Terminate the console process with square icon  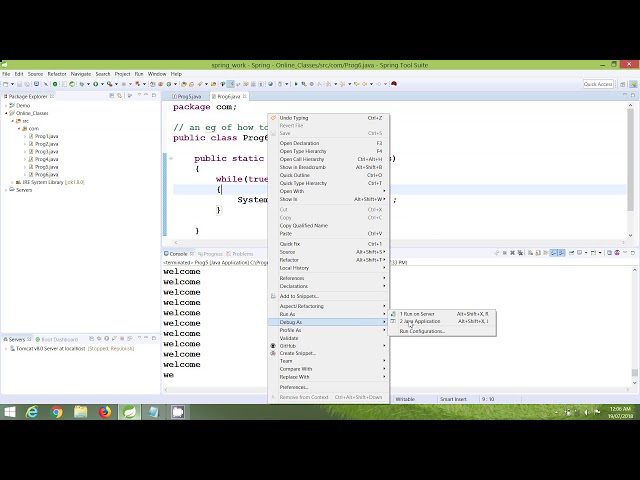click(505, 253)
